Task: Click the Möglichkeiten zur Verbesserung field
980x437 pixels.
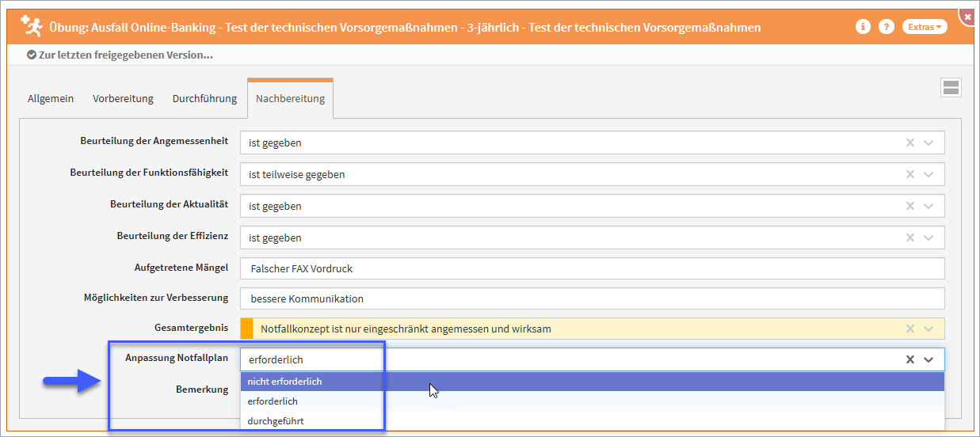Action: pyautogui.click(x=593, y=298)
